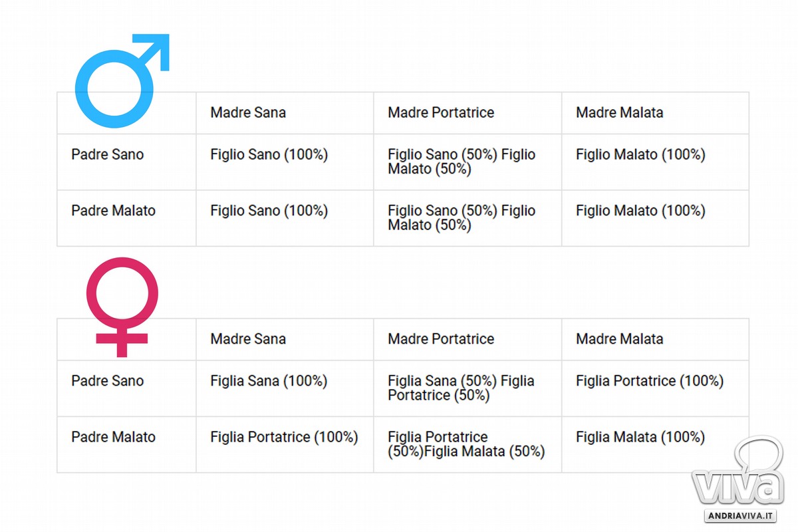The height and width of the screenshot is (532, 798).
Task: Select Madre Sana header in the female table
Action: (248, 338)
